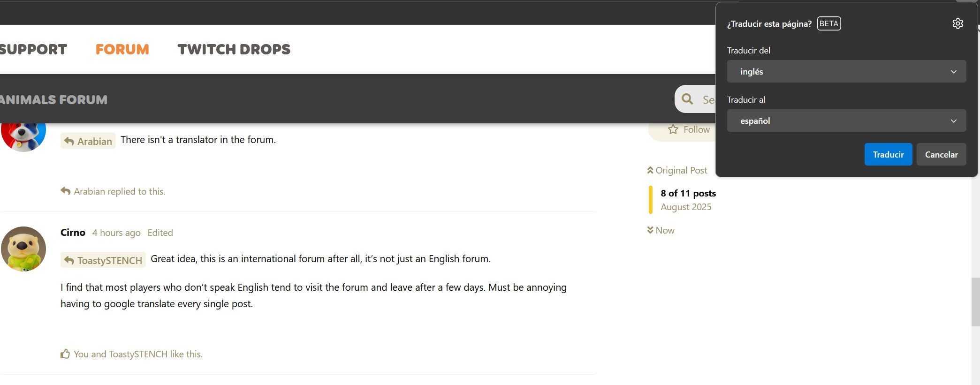Click the ToastySTENCH reply tag
980x385 pixels.
(x=103, y=260)
